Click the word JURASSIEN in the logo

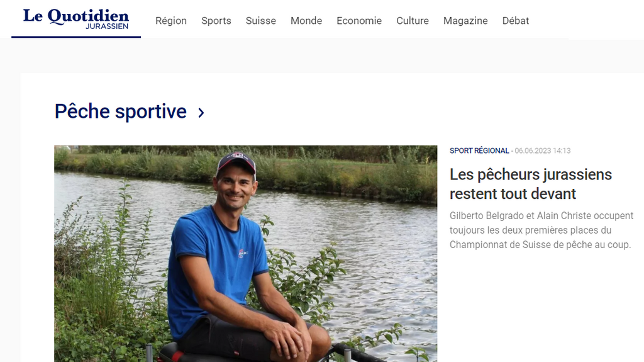(107, 26)
